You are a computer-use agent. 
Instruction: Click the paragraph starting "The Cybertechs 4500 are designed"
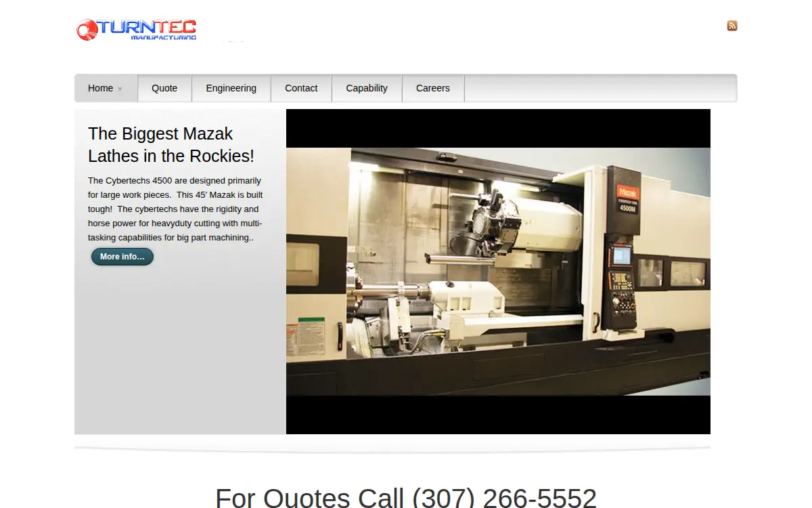tap(175, 209)
